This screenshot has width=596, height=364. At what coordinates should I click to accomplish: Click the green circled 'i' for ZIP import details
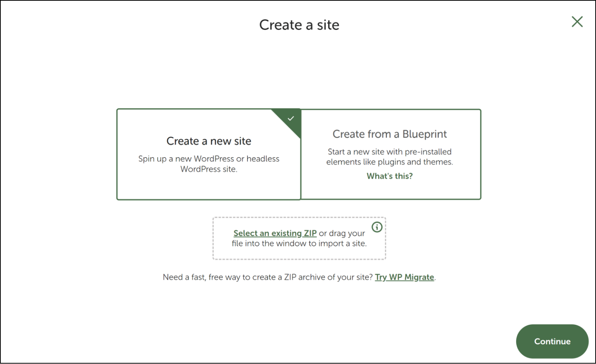[376, 227]
